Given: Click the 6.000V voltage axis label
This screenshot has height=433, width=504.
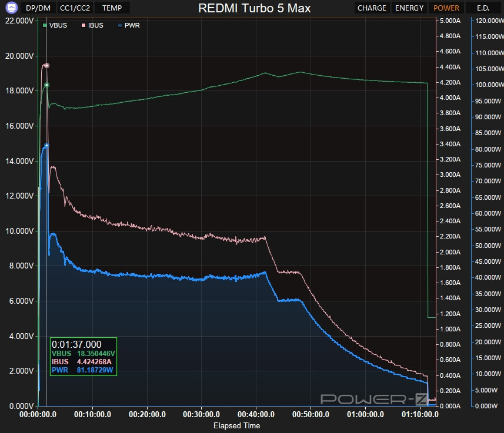Looking at the screenshot, I should click(21, 301).
